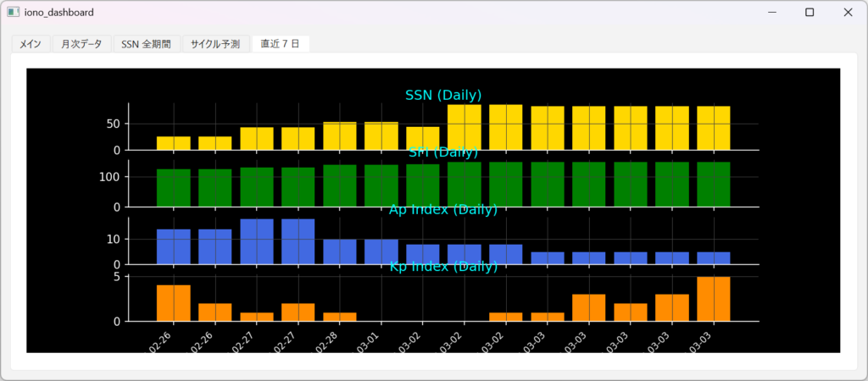
Task: Click the SSN (Daily) chart title
Action: 443,94
